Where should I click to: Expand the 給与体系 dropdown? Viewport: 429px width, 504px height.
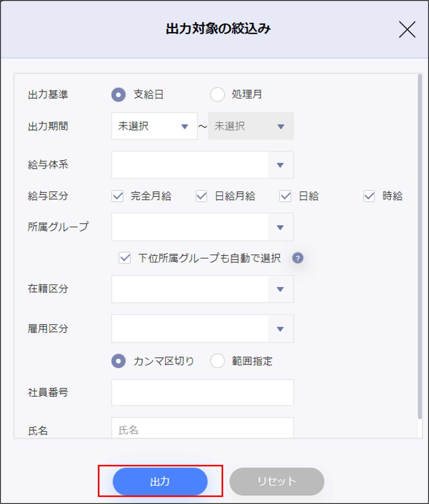coord(202,165)
